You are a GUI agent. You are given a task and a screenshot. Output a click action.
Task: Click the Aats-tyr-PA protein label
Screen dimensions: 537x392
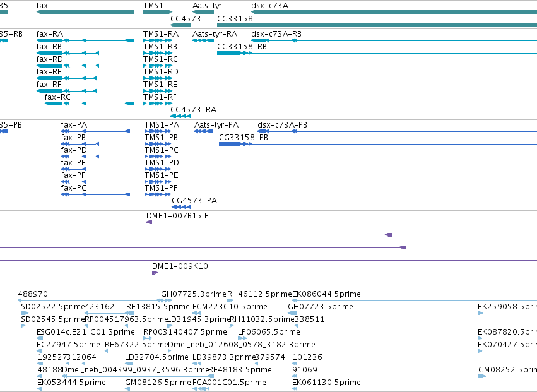(x=216, y=125)
